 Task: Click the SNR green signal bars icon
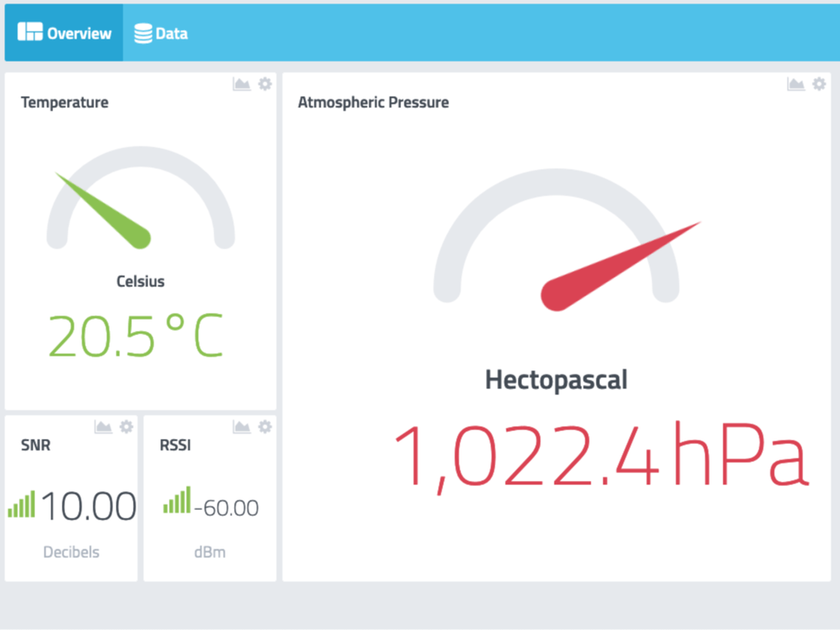pos(21,504)
